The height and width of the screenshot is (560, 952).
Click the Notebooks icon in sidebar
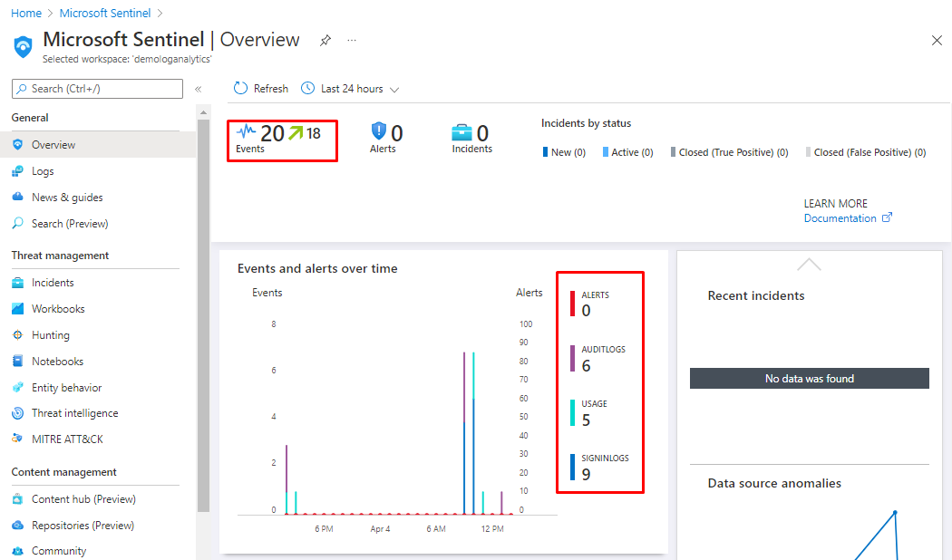[x=18, y=362]
